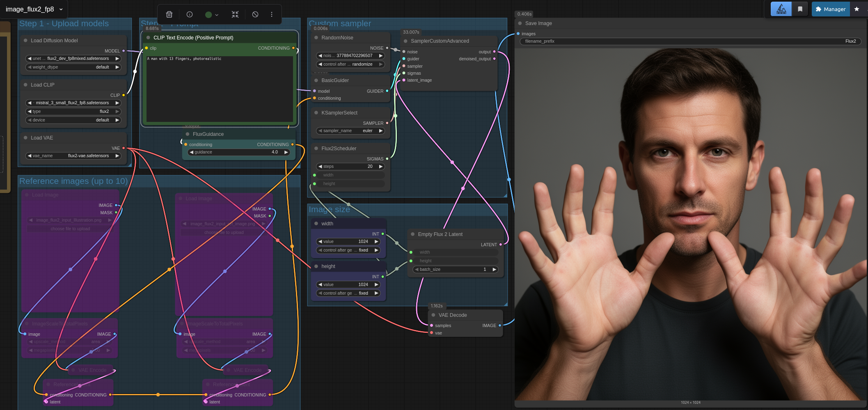This screenshot has width=868, height=410.
Task: Click the positive prompt text area
Action: 220,88
